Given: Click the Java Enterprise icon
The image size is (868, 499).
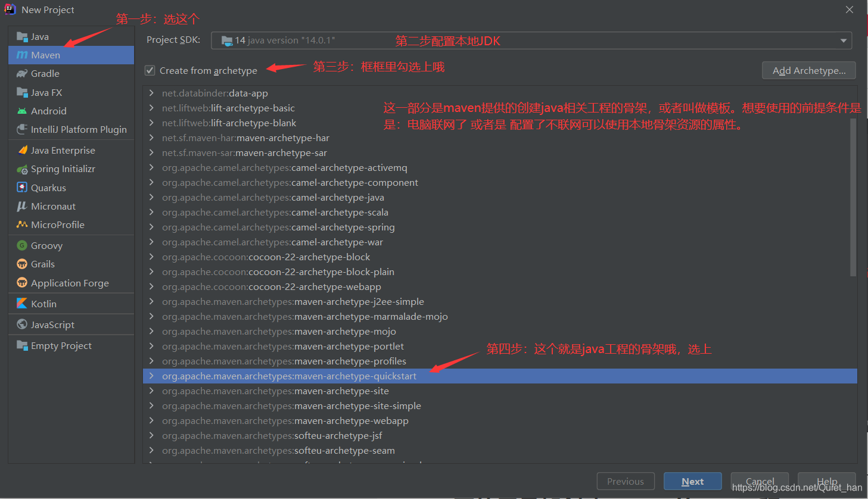Looking at the screenshot, I should pos(22,150).
